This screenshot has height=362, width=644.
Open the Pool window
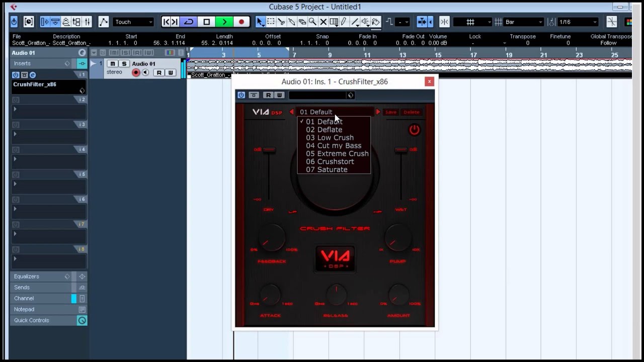pos(76,22)
